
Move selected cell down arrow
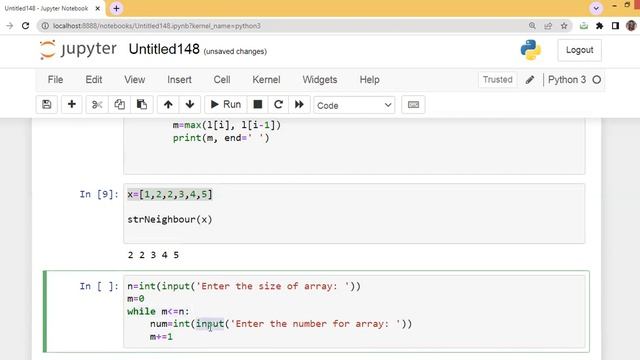[x=190, y=104]
